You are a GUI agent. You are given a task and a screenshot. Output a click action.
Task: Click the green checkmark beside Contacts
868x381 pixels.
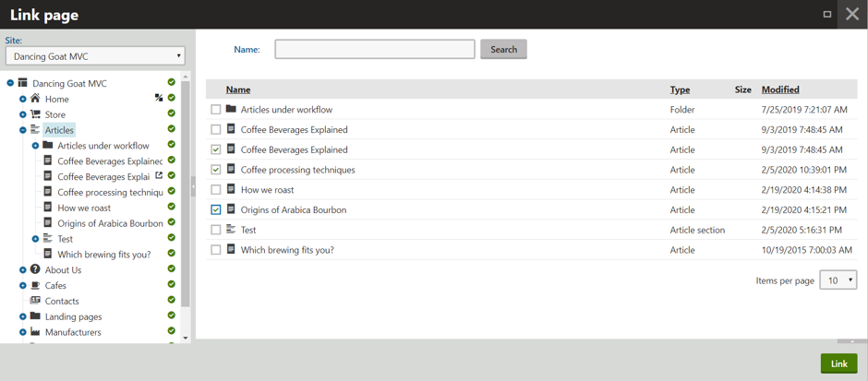(171, 300)
